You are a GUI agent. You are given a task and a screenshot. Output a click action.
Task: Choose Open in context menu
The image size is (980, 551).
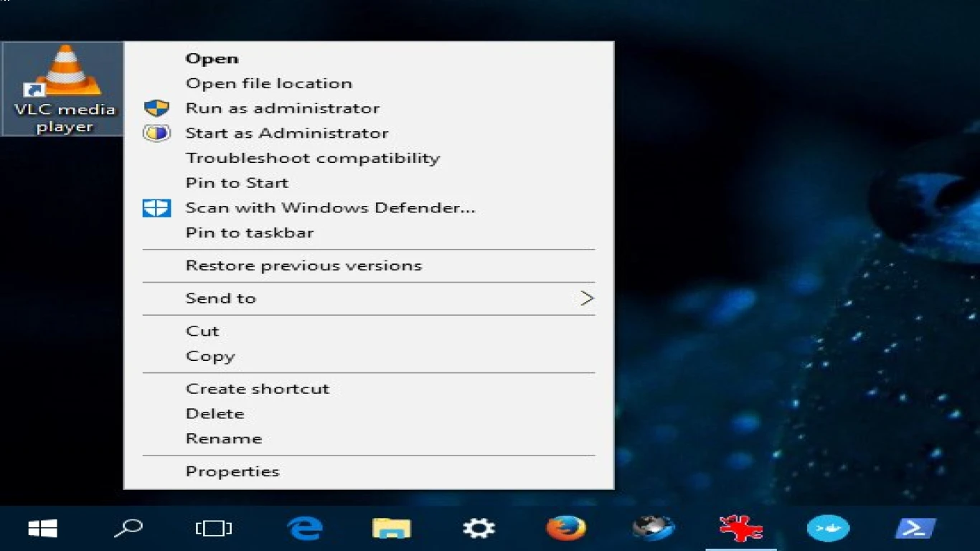pyautogui.click(x=212, y=59)
